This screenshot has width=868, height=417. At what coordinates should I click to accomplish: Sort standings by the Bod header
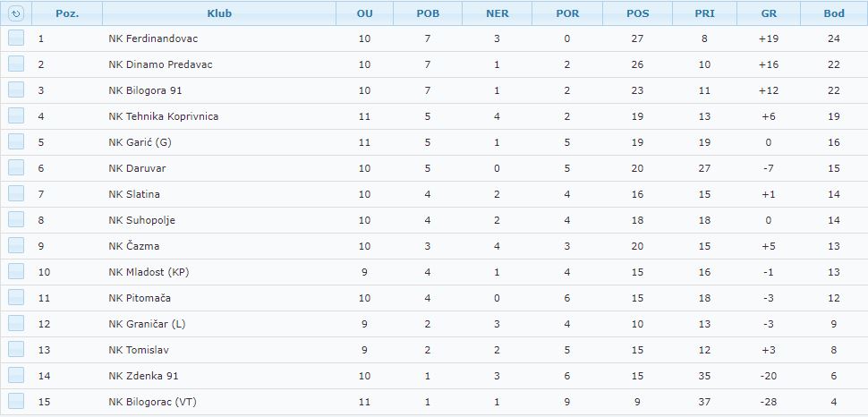(834, 13)
